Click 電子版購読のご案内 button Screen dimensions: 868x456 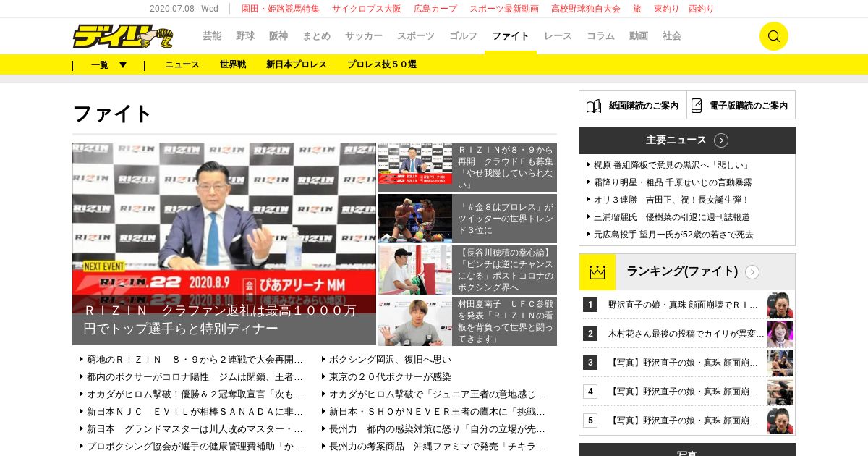(x=741, y=105)
